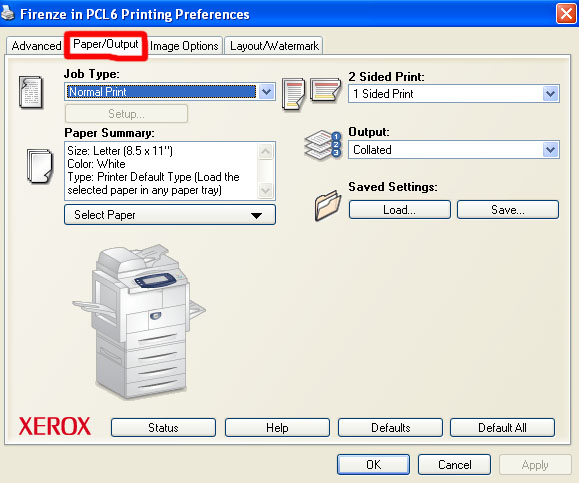Click the Saved Settings folder icon
Viewport: 579px width, 483px height.
(328, 205)
